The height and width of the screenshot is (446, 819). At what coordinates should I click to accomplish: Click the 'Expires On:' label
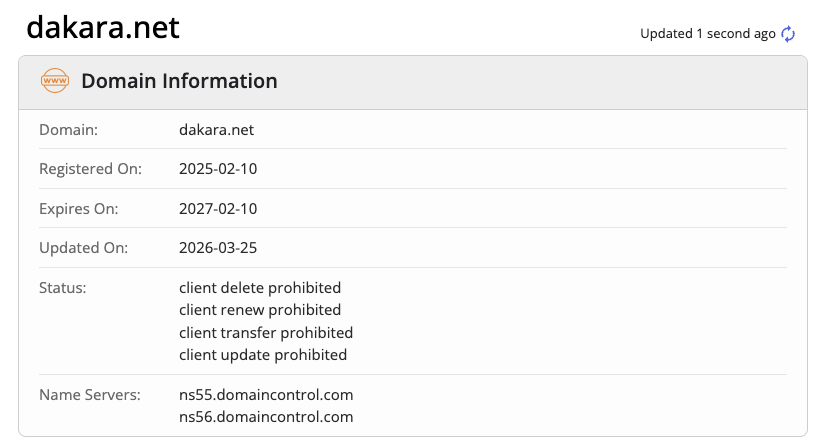79,209
